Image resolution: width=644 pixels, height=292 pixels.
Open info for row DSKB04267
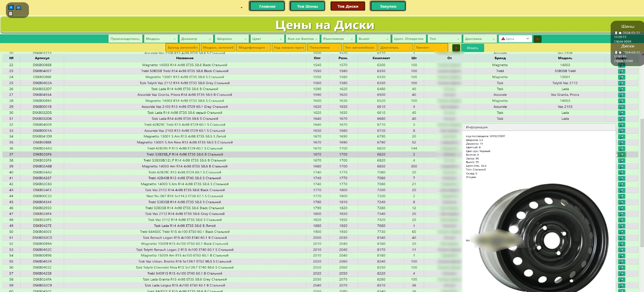pyautogui.click(x=621, y=179)
